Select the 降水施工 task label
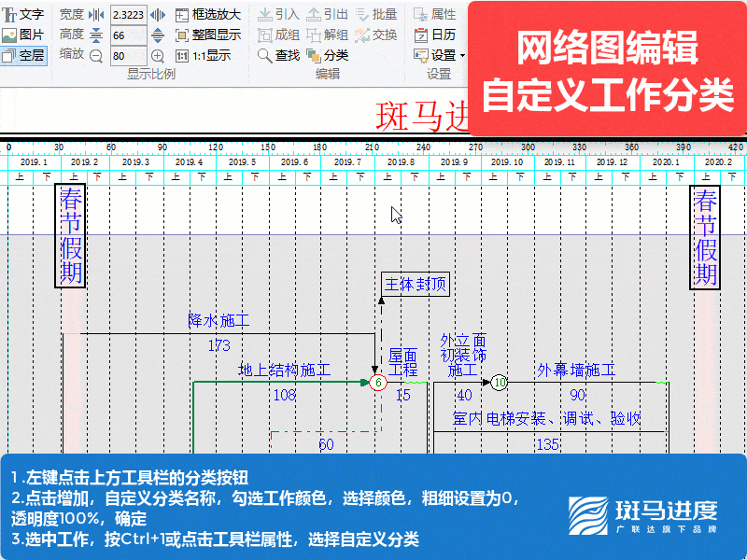The height and width of the screenshot is (560, 747). pyautogui.click(x=218, y=320)
